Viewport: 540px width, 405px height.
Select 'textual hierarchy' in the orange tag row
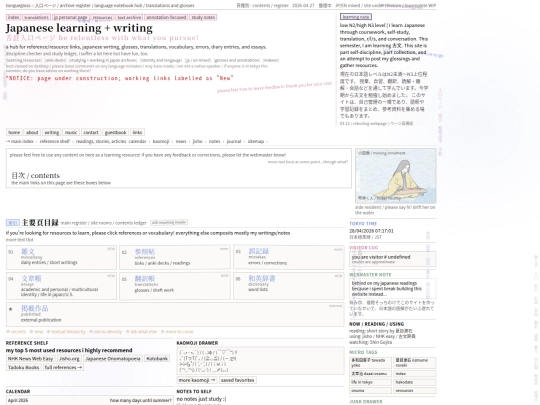(x=68, y=332)
